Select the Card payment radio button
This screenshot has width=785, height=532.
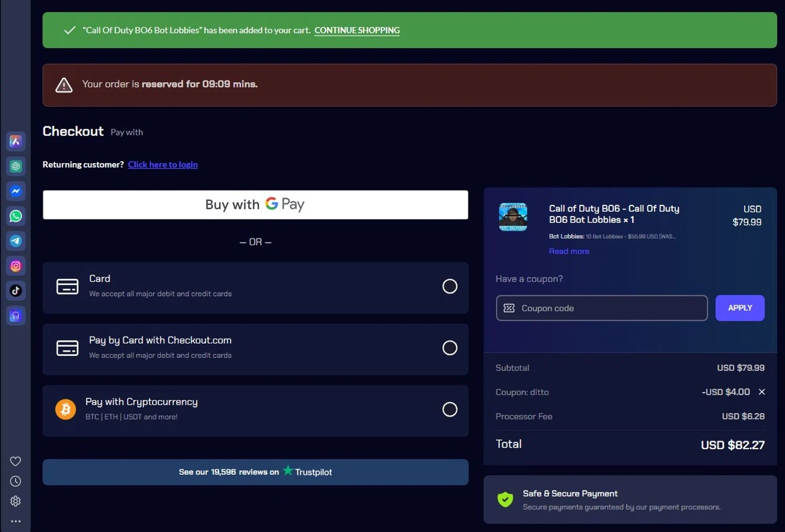[450, 286]
